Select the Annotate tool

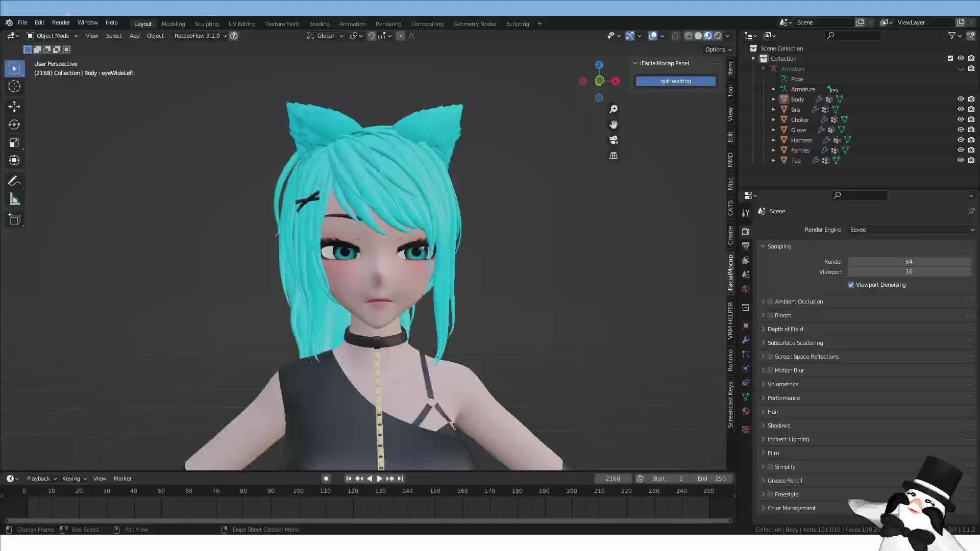click(14, 180)
